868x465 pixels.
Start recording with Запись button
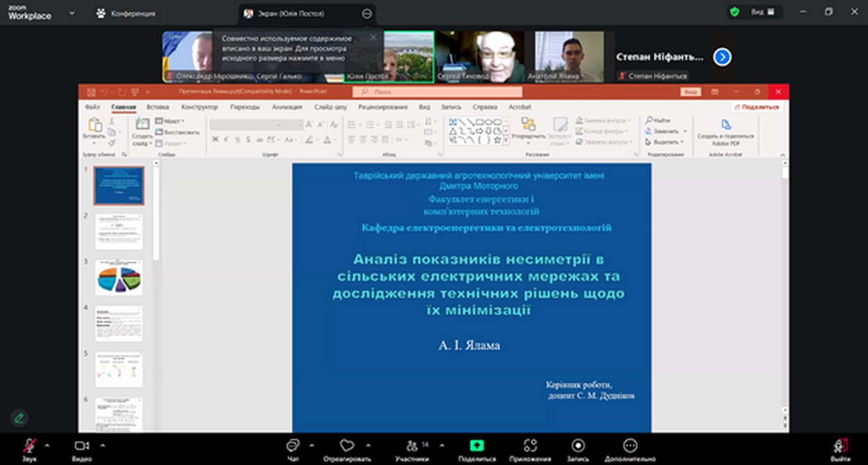click(578, 446)
